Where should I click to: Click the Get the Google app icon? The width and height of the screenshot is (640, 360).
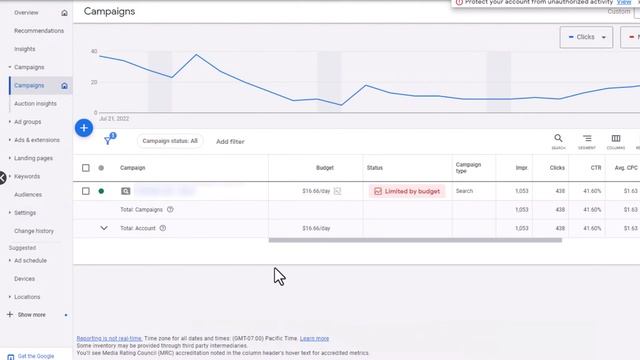pos(11,357)
